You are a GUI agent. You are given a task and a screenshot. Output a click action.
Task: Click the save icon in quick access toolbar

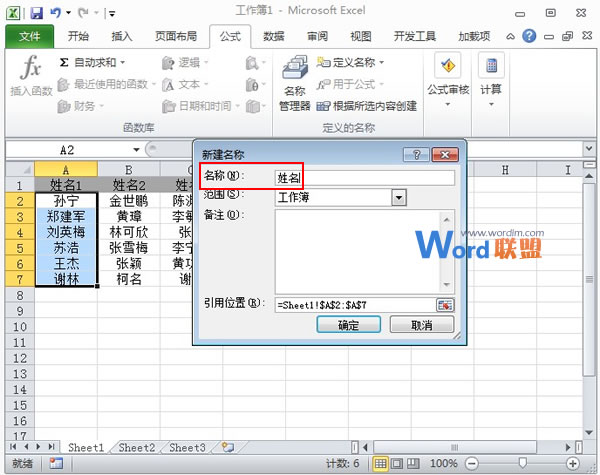tap(37, 13)
